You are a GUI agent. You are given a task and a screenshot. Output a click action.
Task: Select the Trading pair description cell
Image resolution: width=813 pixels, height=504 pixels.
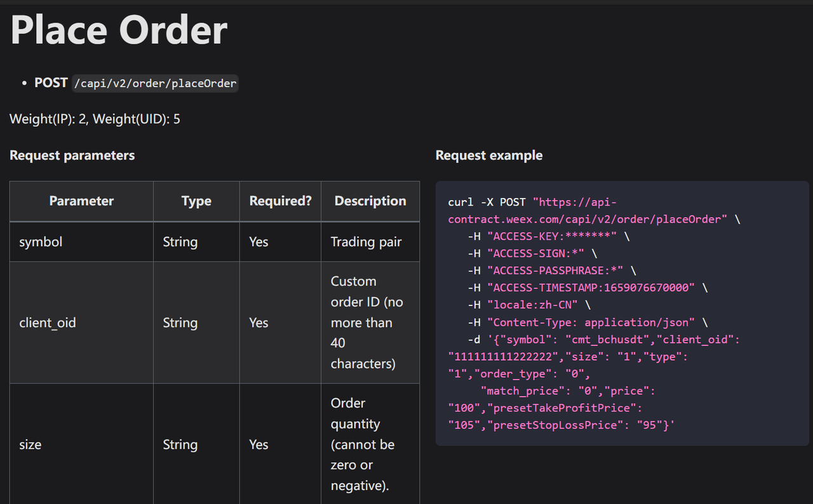click(366, 241)
